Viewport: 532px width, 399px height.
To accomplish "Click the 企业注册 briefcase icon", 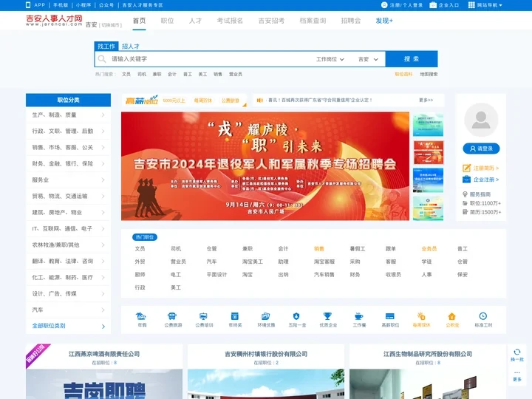I will [466, 180].
